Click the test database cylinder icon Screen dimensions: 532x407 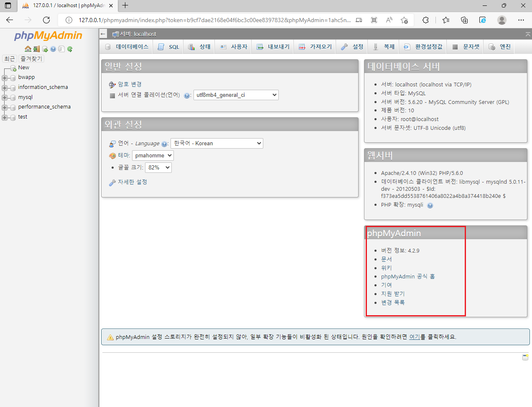click(13, 117)
